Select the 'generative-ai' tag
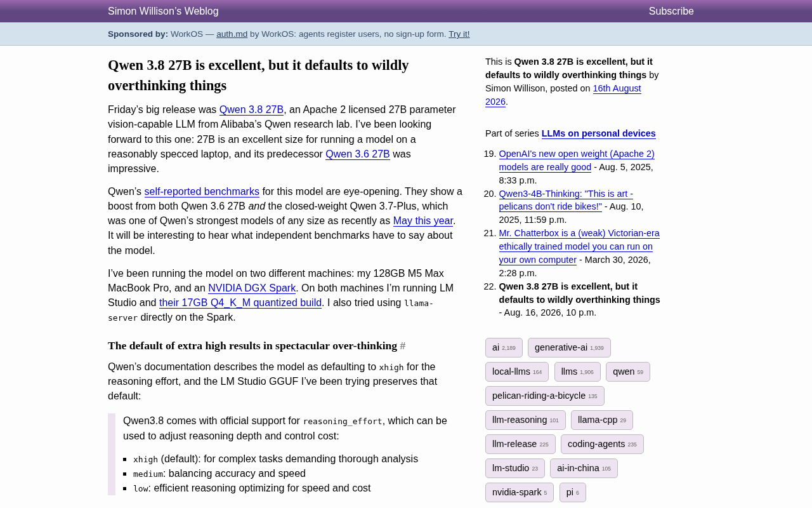This screenshot has height=508, width=812. (x=569, y=348)
